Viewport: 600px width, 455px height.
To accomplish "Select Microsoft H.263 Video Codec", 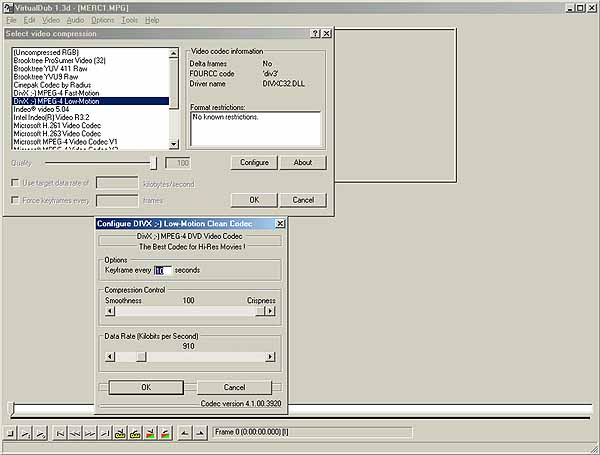I will (x=91, y=134).
